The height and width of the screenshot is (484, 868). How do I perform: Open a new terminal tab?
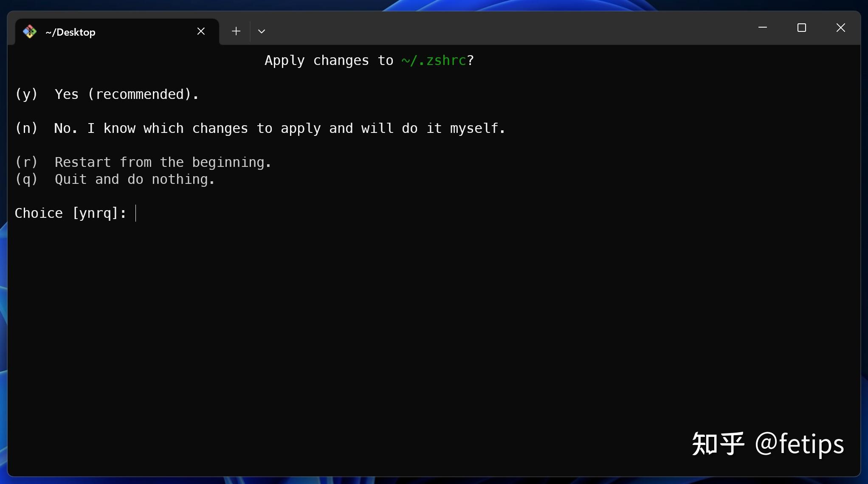pos(236,31)
